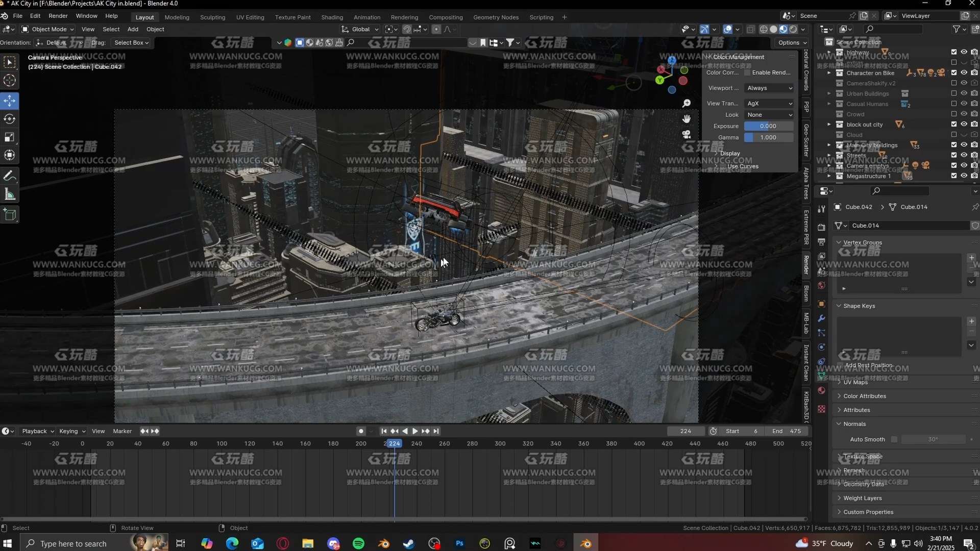Viewport: 980px width, 551px height.
Task: Select the Rotate tool
Action: tap(10, 119)
